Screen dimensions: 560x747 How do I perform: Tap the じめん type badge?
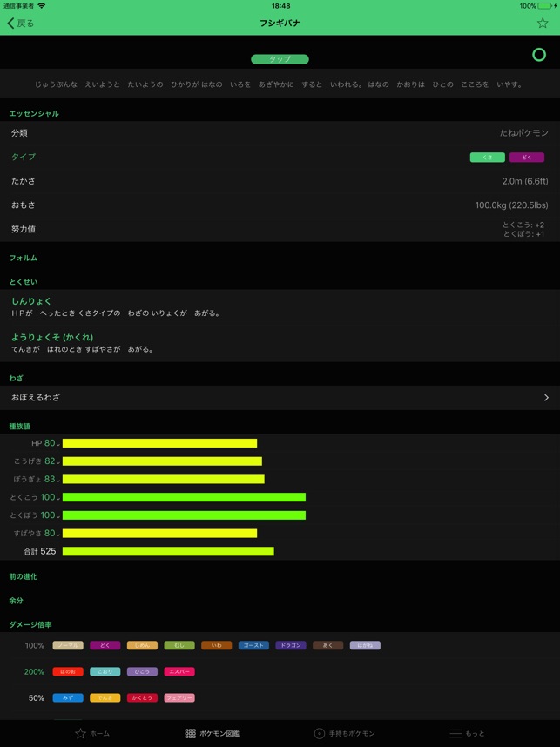[x=142, y=645]
